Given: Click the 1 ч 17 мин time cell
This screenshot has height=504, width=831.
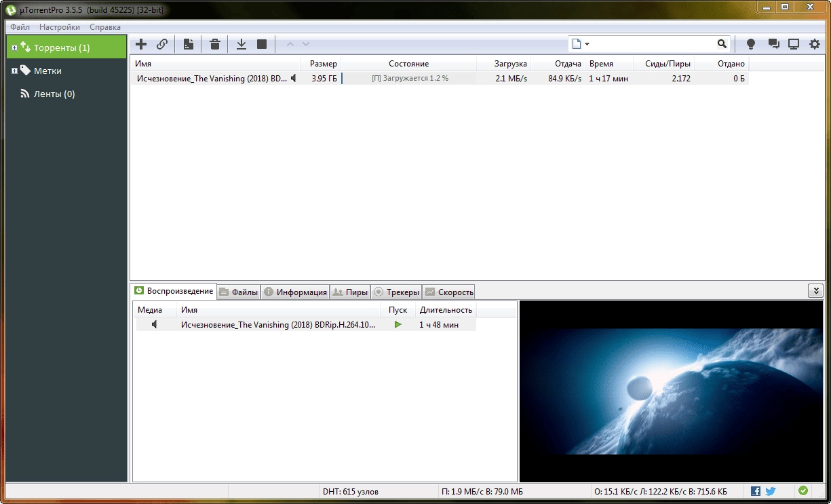Looking at the screenshot, I should coord(608,79).
